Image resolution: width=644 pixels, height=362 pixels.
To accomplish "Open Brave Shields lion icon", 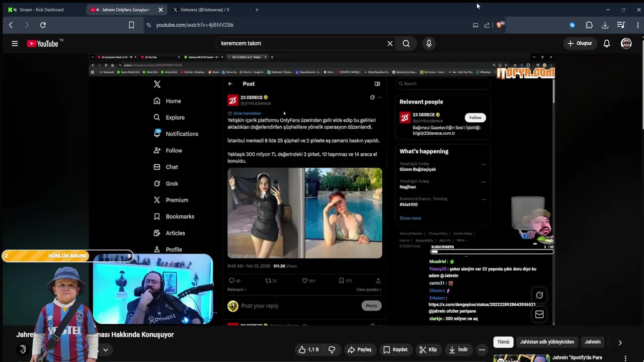I will [499, 25].
